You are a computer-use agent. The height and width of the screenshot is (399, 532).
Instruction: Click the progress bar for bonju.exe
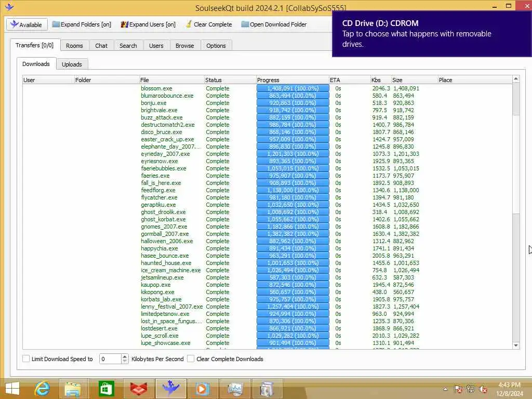pyautogui.click(x=293, y=103)
